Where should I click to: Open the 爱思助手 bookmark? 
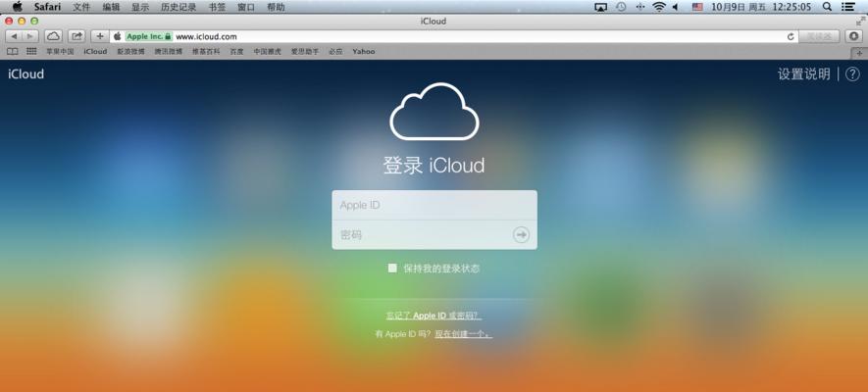pyautogui.click(x=305, y=51)
